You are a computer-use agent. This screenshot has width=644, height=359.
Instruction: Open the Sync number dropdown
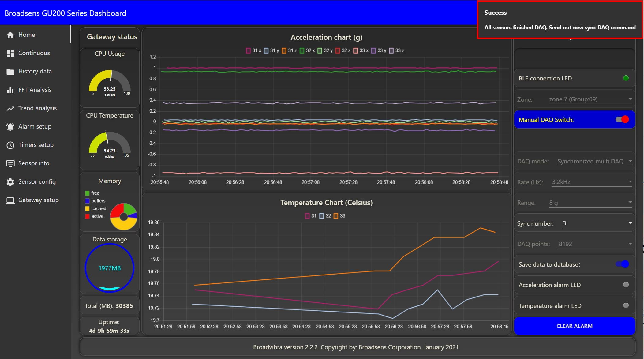(x=597, y=223)
